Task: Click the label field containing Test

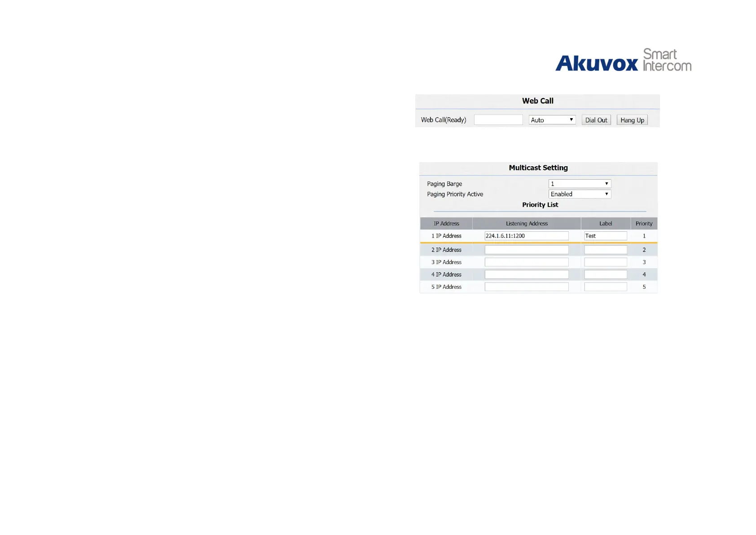Action: click(x=606, y=236)
